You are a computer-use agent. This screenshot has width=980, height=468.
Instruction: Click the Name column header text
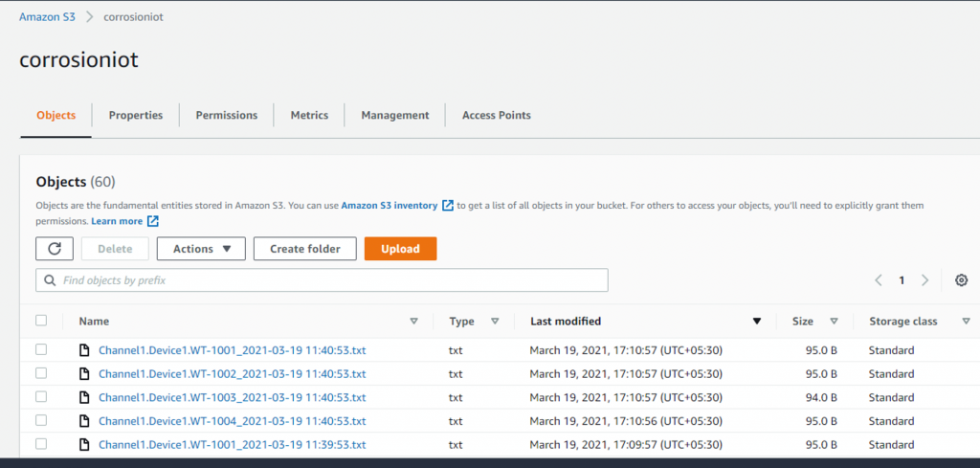click(94, 322)
